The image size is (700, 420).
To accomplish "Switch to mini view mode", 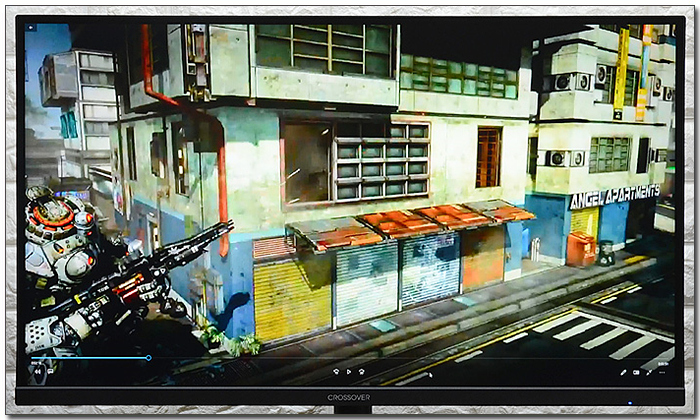I will click(636, 372).
